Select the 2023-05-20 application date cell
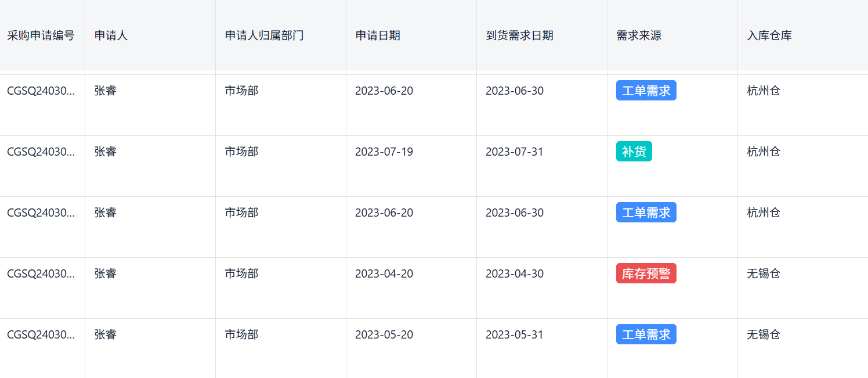The height and width of the screenshot is (378, 868). [384, 334]
